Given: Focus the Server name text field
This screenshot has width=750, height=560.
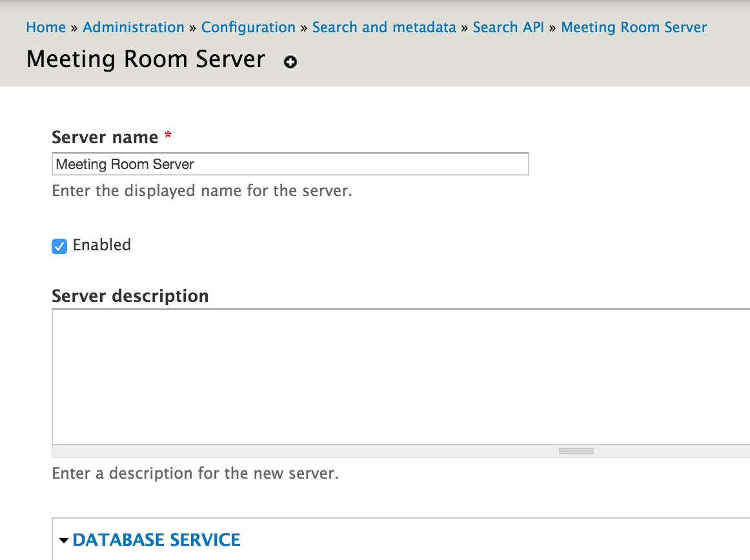Looking at the screenshot, I should coord(290,164).
